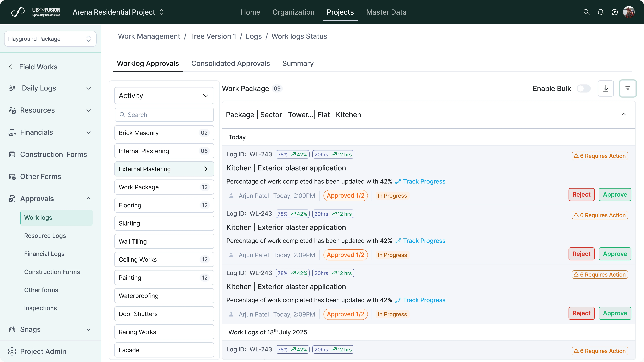This screenshot has height=362, width=644.
Task: Click the Daily Logs sidebar icon
Action: click(x=12, y=88)
